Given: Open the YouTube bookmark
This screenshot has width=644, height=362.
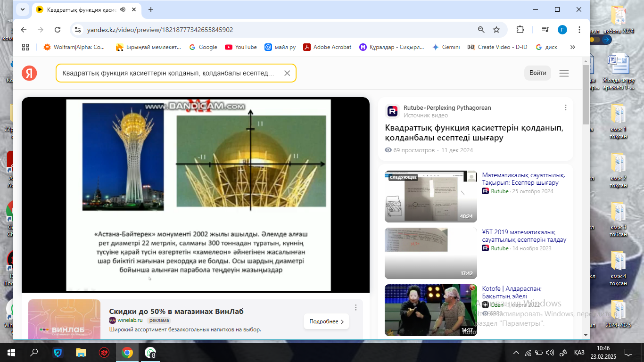Looking at the screenshot, I should 241,47.
